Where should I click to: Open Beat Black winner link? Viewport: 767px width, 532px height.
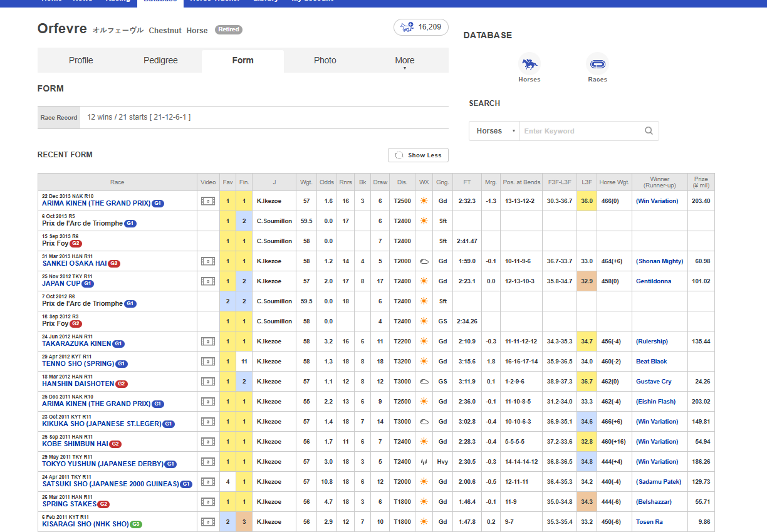pos(651,362)
